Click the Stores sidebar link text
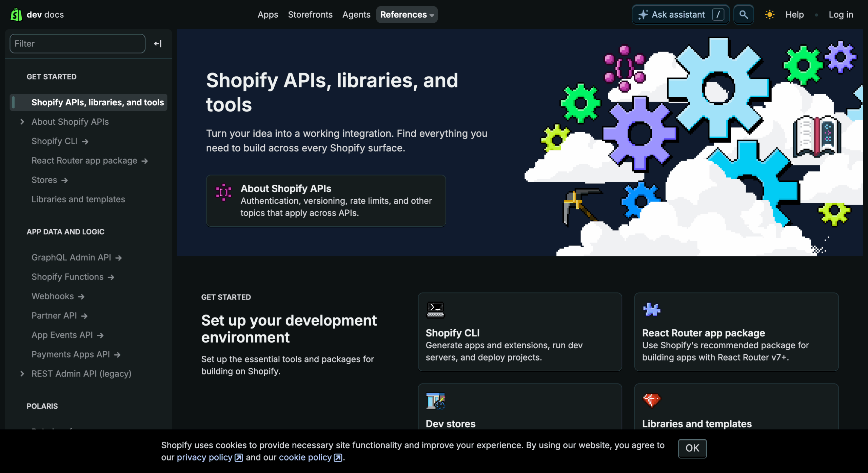This screenshot has width=868, height=473. [x=44, y=180]
